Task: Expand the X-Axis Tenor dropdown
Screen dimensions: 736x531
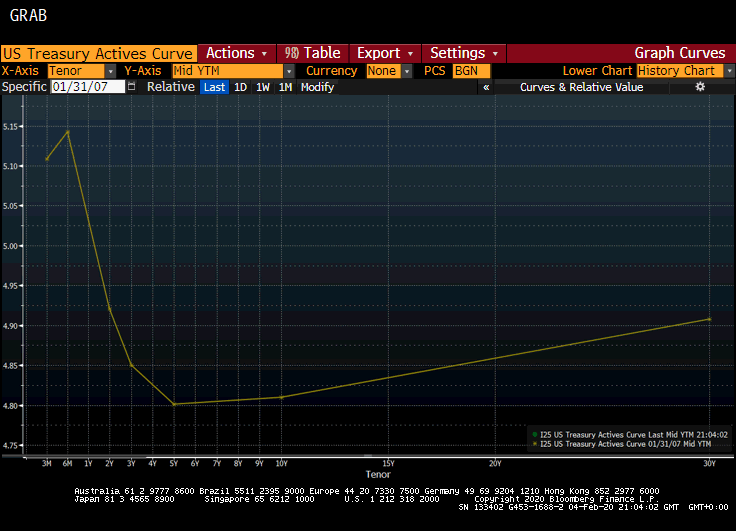Action: (x=110, y=71)
